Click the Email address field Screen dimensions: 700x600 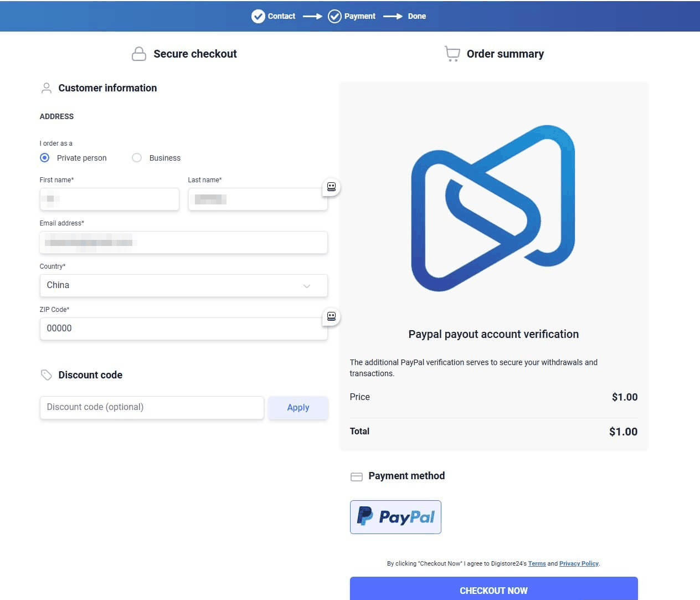pyautogui.click(x=183, y=243)
